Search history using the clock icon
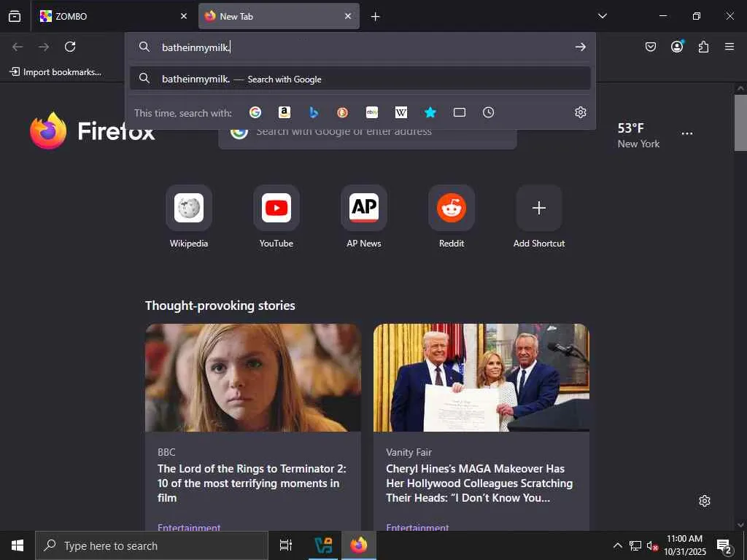The height and width of the screenshot is (560, 747). (x=488, y=112)
